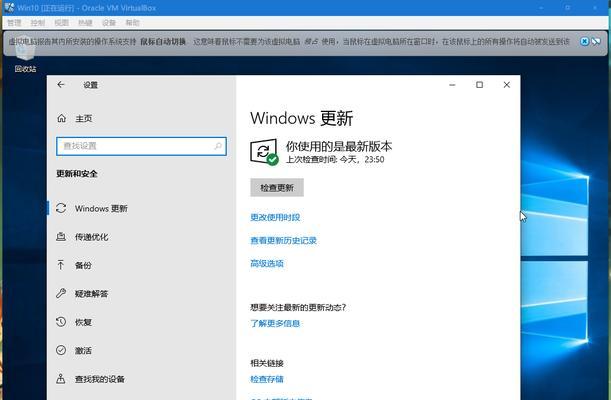
Task: Maximize the 设置 settings window
Action: [479, 85]
